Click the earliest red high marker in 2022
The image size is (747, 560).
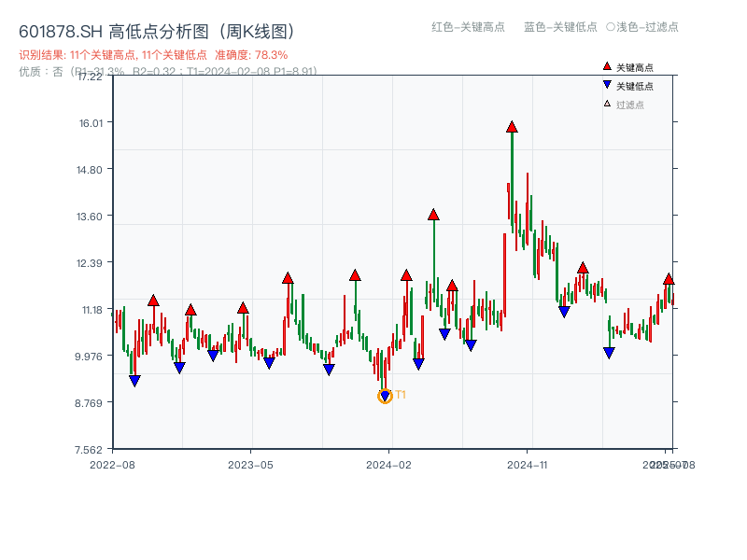pyautogui.click(x=153, y=300)
